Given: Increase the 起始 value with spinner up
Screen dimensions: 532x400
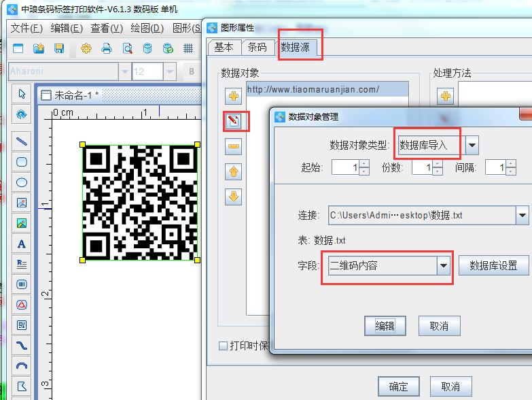Looking at the screenshot, I should point(364,164).
